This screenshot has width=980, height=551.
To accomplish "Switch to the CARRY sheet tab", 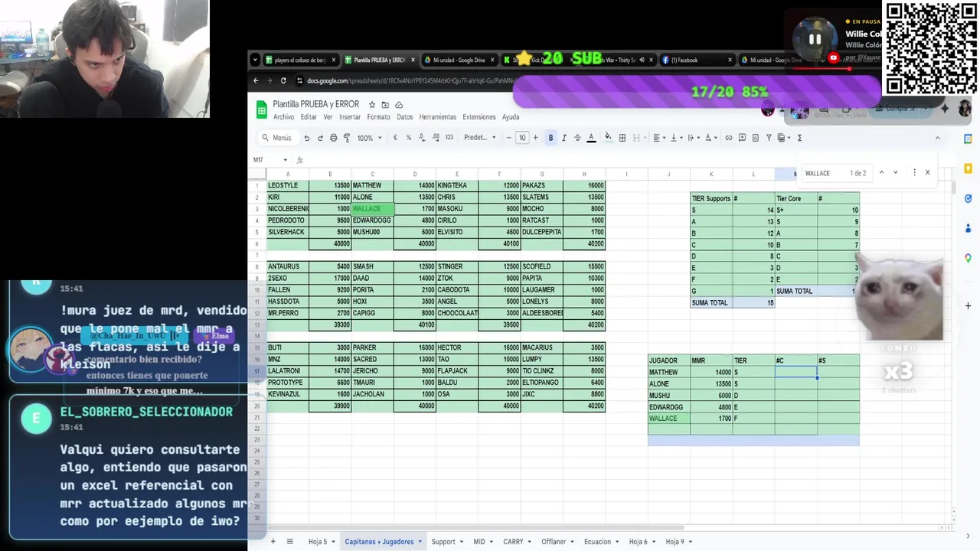I will click(513, 542).
